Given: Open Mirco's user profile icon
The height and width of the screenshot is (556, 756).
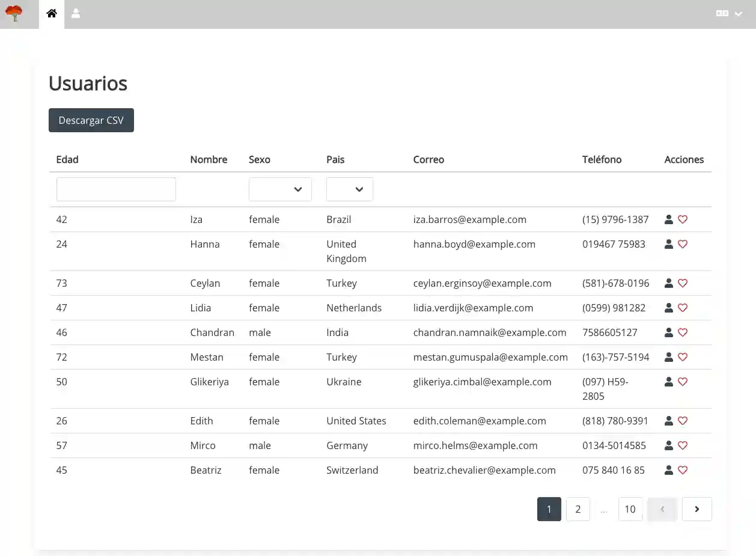Looking at the screenshot, I should [x=669, y=445].
